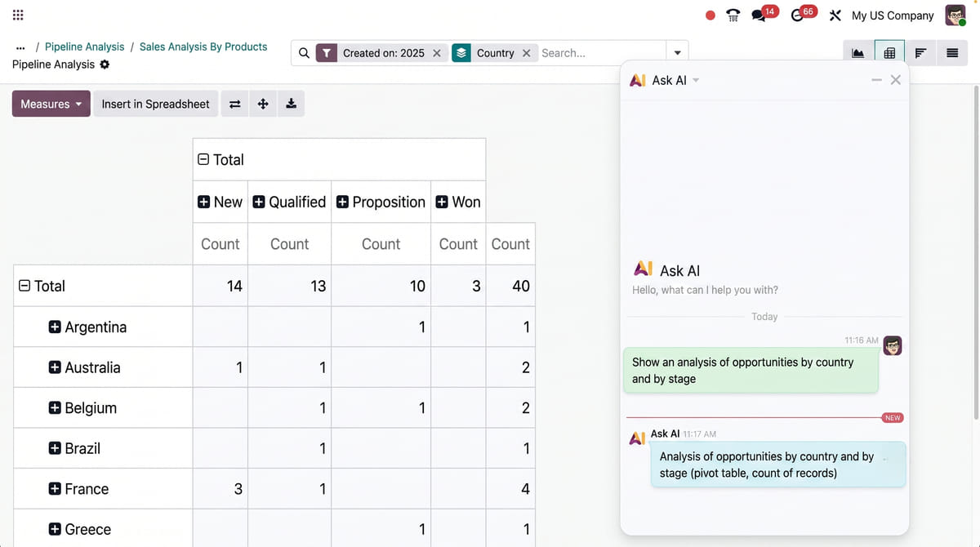Close the Ask AI chat window
This screenshot has height=547, width=980.
[x=896, y=80]
